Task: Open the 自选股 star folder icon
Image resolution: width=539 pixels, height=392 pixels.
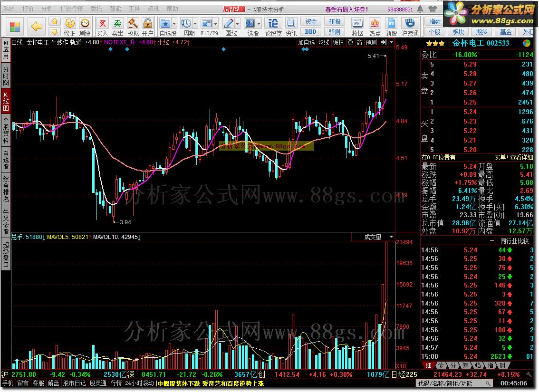Action: click(x=165, y=24)
